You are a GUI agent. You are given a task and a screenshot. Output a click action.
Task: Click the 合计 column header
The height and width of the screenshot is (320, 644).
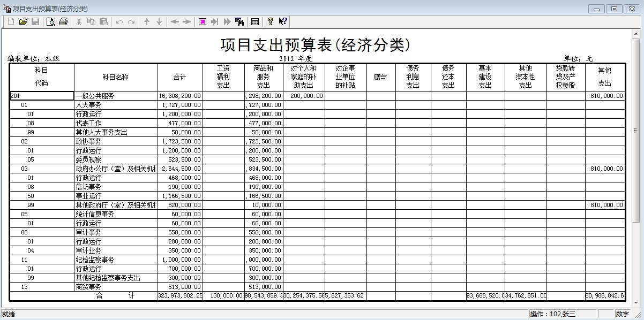pos(179,77)
